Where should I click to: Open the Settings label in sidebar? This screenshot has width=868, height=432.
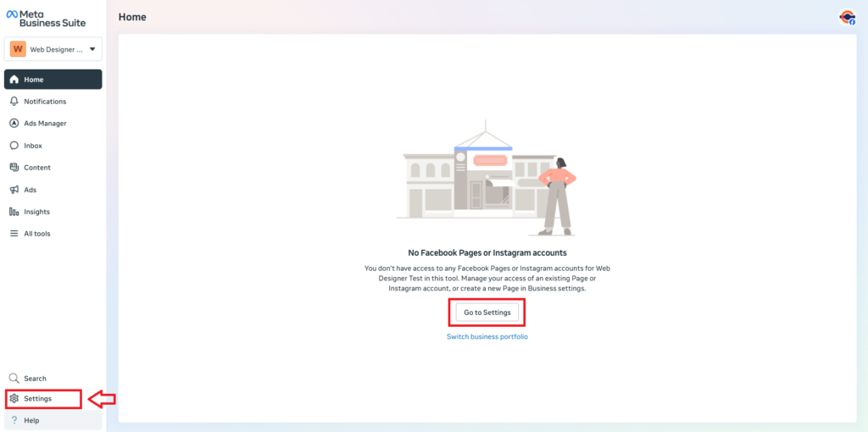pos(37,398)
